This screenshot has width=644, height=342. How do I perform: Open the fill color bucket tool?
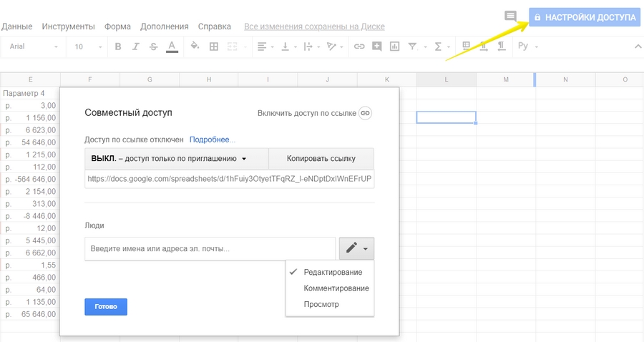coord(195,47)
